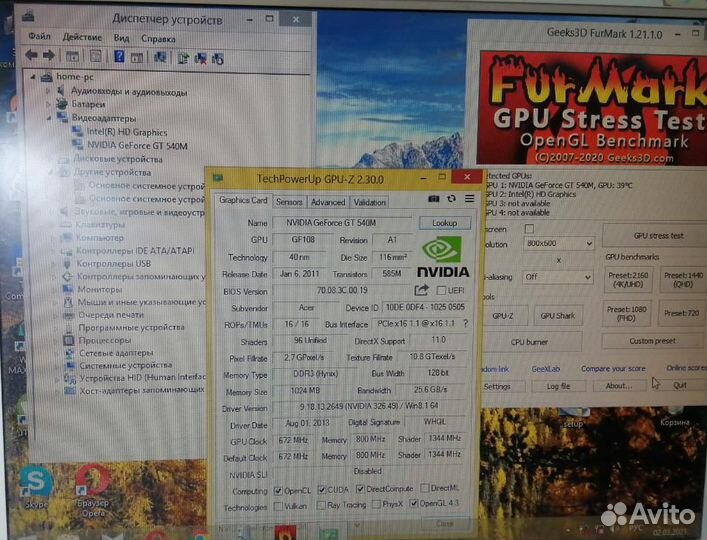Open the anti-aliasing dropdown set to Off
Image resolution: width=707 pixels, height=540 pixels.
(x=554, y=277)
